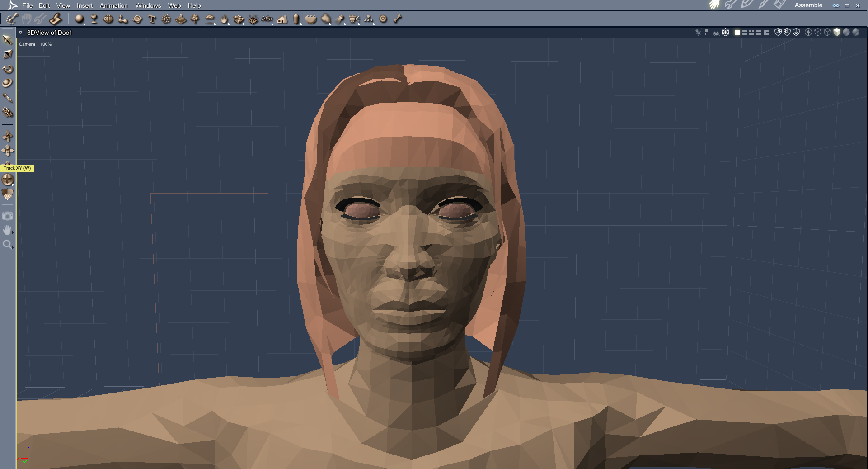Switch to the Storyboard room pencil icon
Viewport: 868px width, 469px height.
coord(747,5)
